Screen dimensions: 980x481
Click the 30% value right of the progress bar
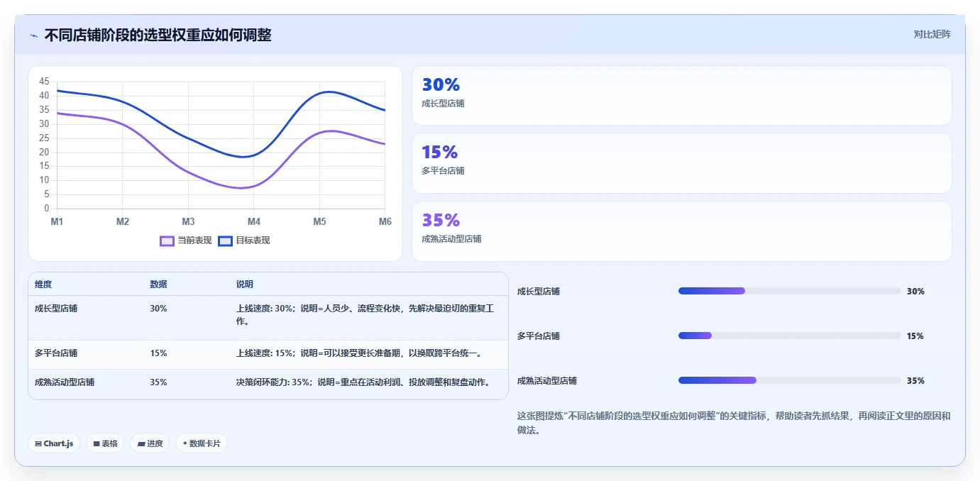[915, 292]
